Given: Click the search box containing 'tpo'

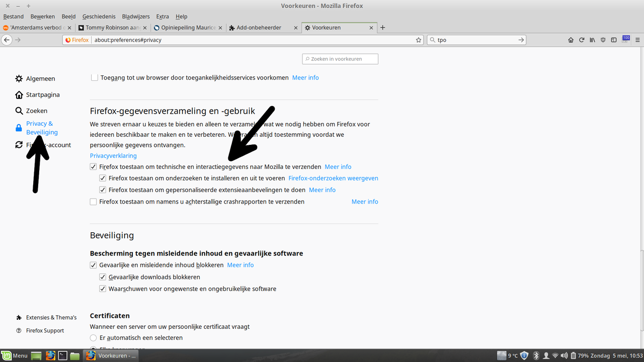Looking at the screenshot, I should [x=476, y=40].
